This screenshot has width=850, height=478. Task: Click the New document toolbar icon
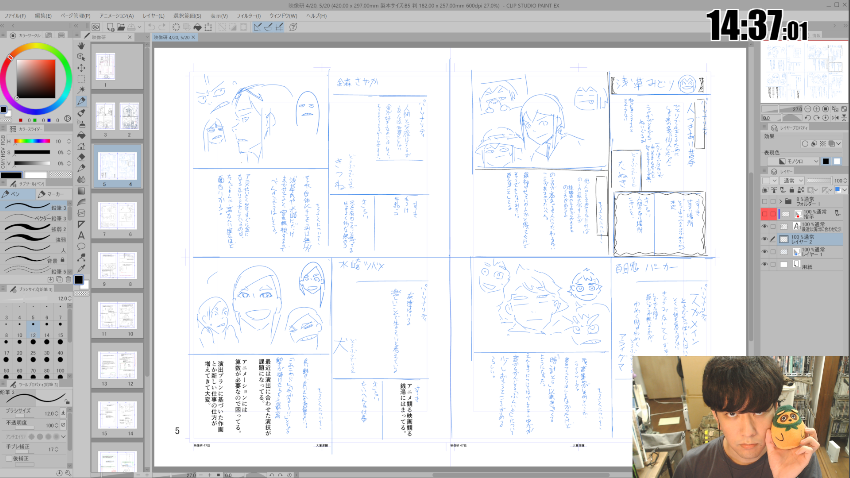pyautogui.click(x=111, y=27)
